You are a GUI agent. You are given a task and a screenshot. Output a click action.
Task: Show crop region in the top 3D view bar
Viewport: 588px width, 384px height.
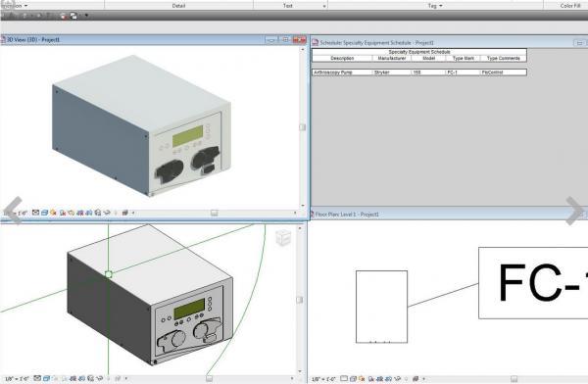pos(88,213)
